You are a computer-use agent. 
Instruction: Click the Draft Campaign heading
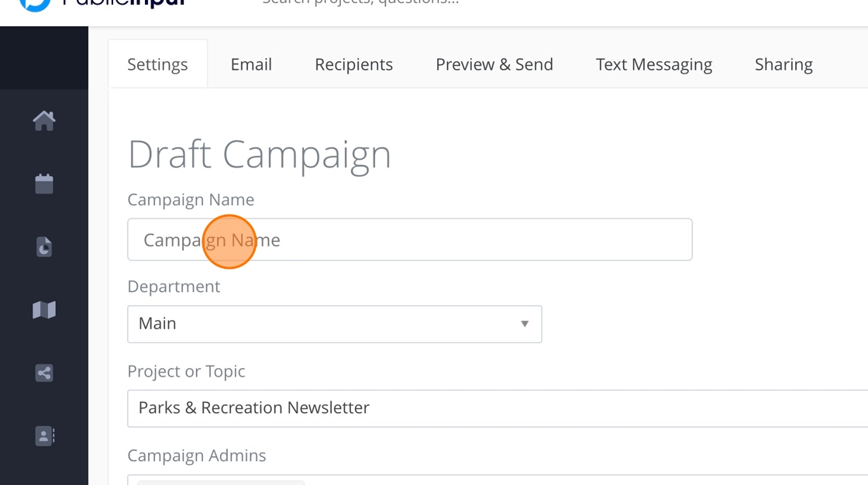click(260, 155)
